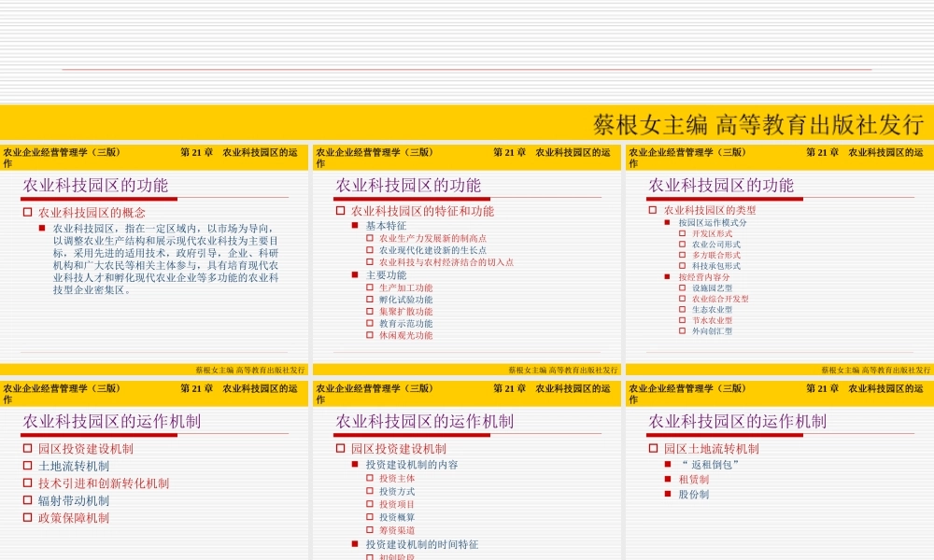Expand the 基本特征 section
This screenshot has height=560, width=934.
(356, 223)
